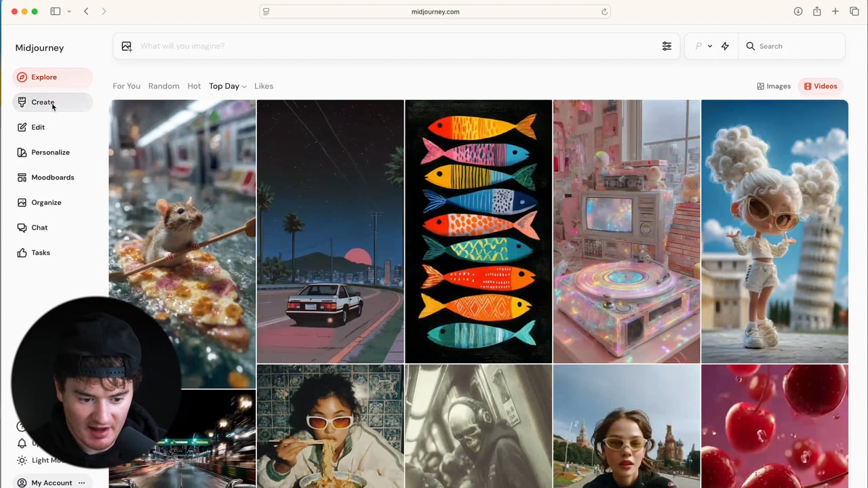Show Safari tab overview icon
The image size is (868, 488).
pyautogui.click(x=854, y=12)
